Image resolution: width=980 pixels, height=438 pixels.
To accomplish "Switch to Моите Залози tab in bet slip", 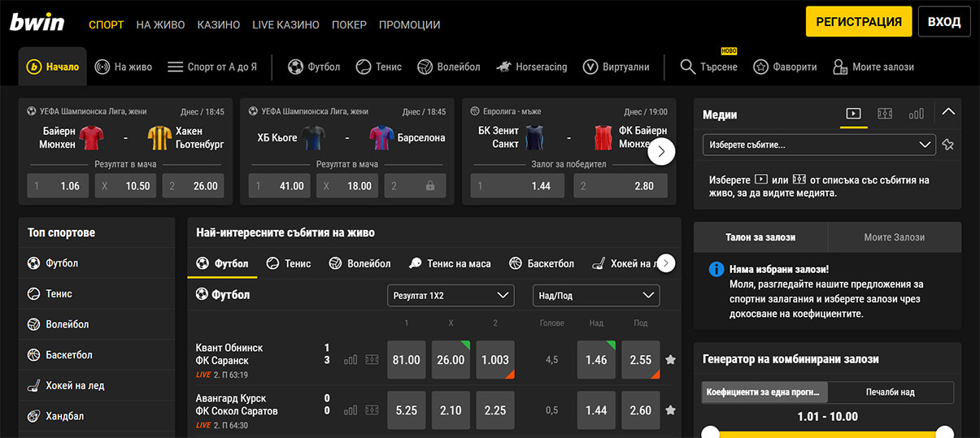I will pyautogui.click(x=895, y=237).
